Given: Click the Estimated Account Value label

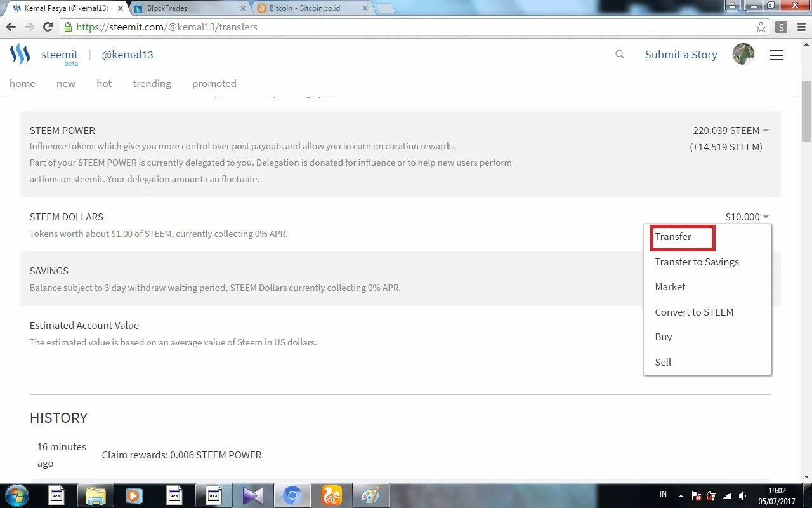Looking at the screenshot, I should pyautogui.click(x=84, y=325).
